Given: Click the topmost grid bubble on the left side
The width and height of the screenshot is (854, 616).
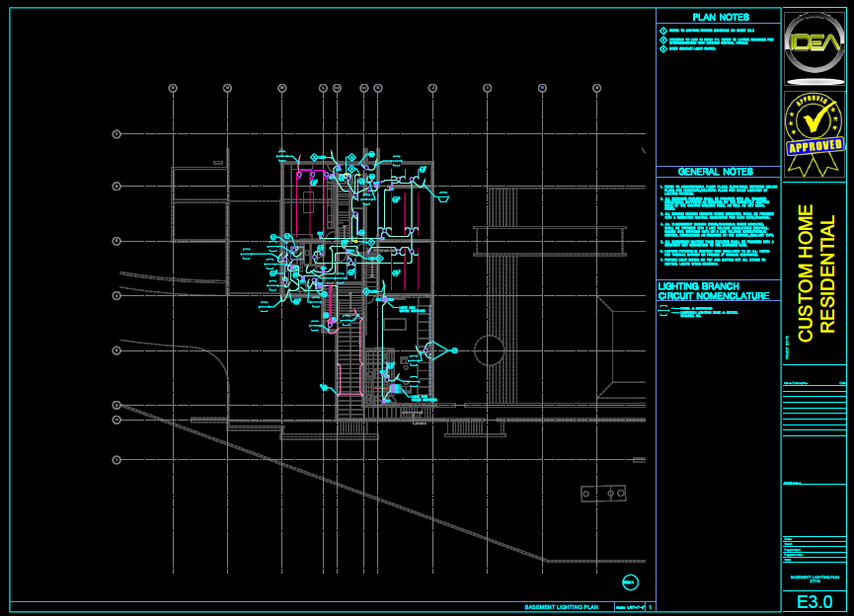Looking at the screenshot, I should point(116,132).
